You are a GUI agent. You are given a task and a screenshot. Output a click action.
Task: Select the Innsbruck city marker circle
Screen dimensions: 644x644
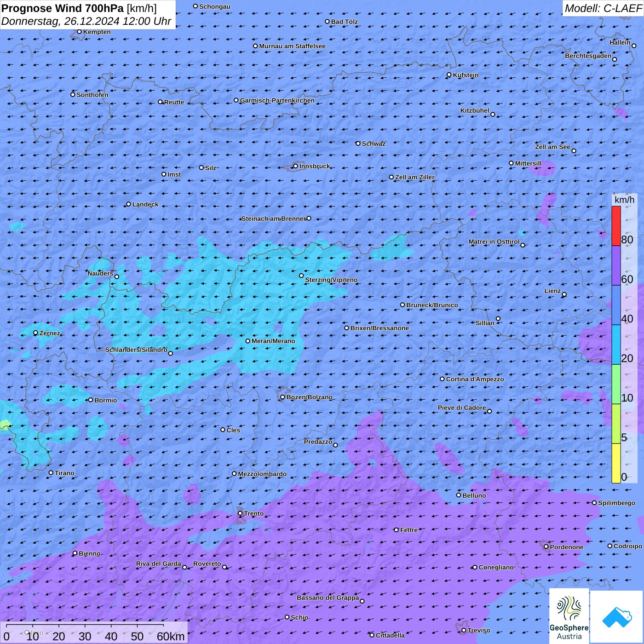pyautogui.click(x=295, y=166)
